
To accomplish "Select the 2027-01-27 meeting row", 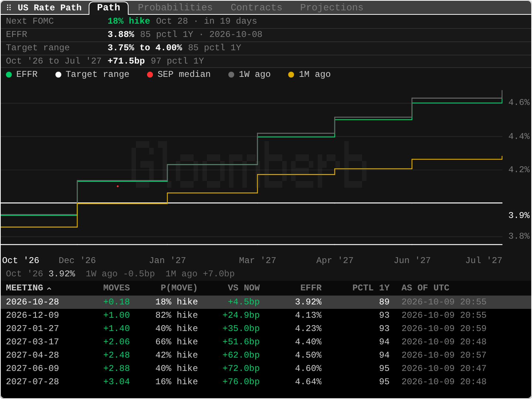I will tap(266, 328).
